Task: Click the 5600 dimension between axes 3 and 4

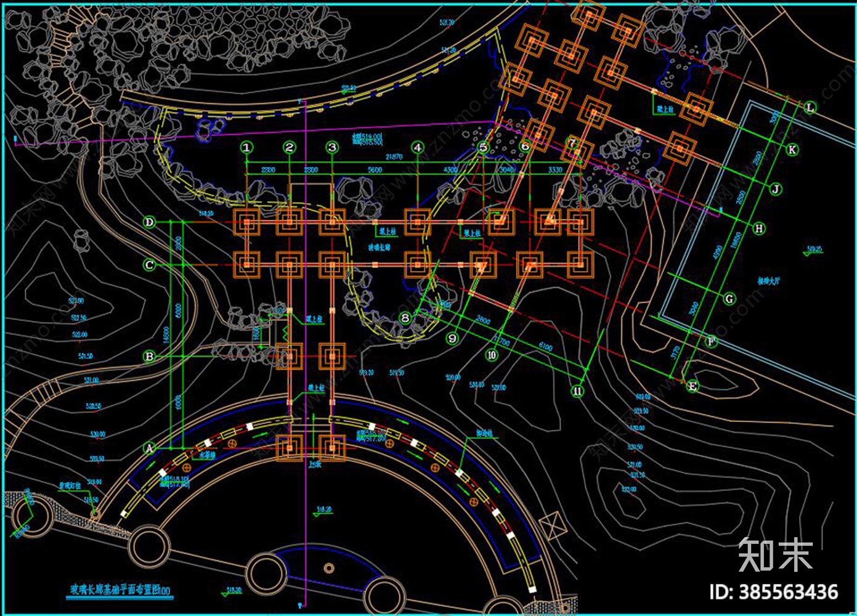Action: point(375,169)
